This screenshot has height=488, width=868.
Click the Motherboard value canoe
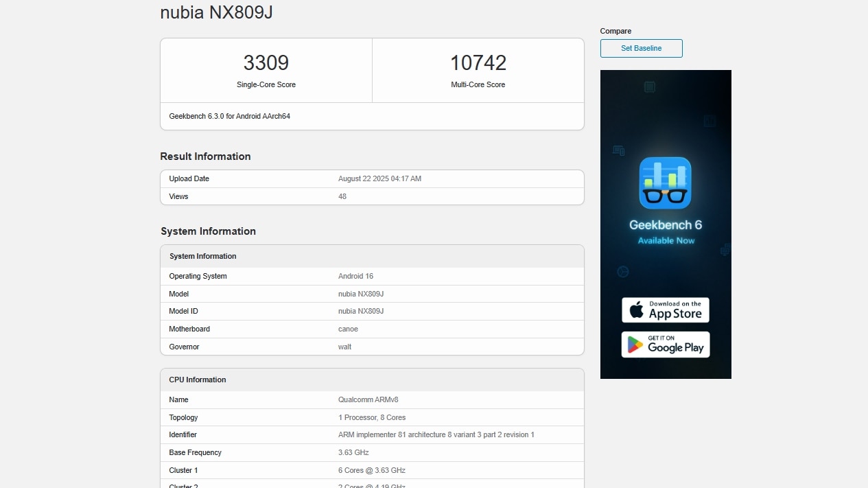coord(348,329)
